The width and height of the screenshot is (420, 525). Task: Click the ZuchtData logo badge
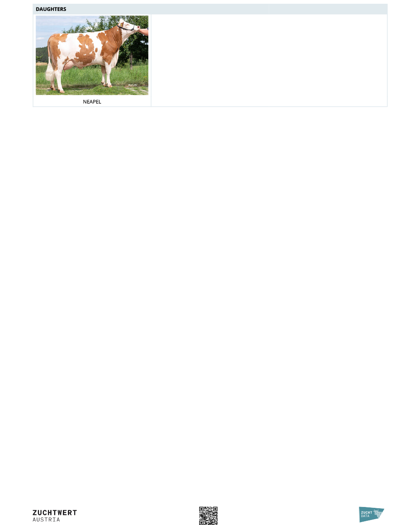click(x=371, y=514)
